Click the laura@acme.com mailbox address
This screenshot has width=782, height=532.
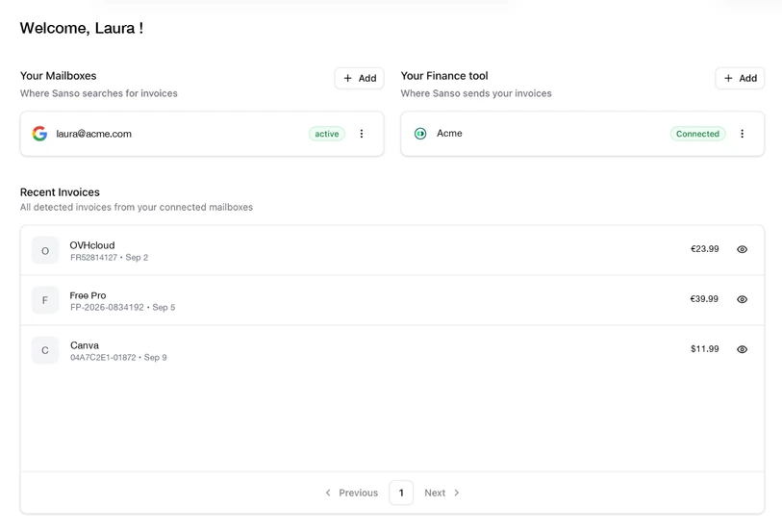pyautogui.click(x=93, y=134)
